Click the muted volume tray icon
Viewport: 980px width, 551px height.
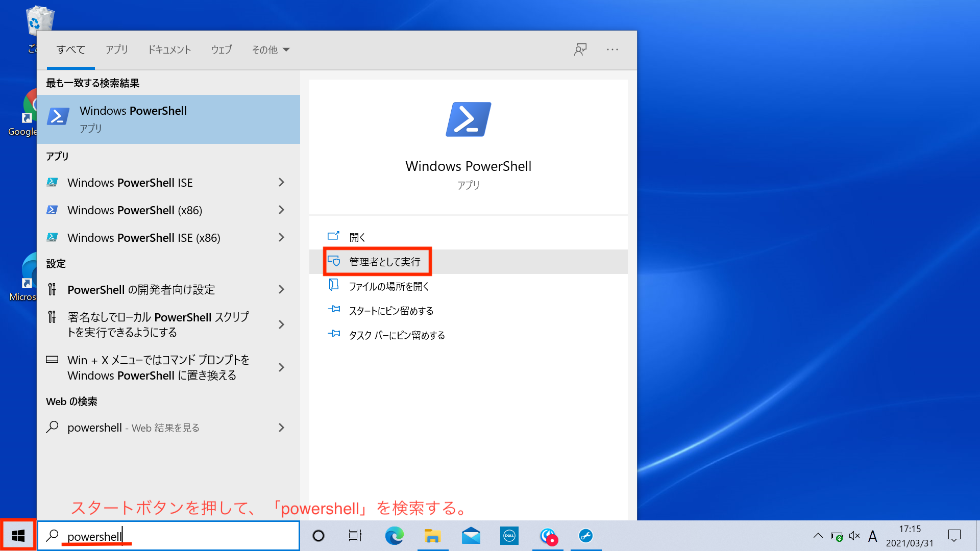tap(854, 536)
